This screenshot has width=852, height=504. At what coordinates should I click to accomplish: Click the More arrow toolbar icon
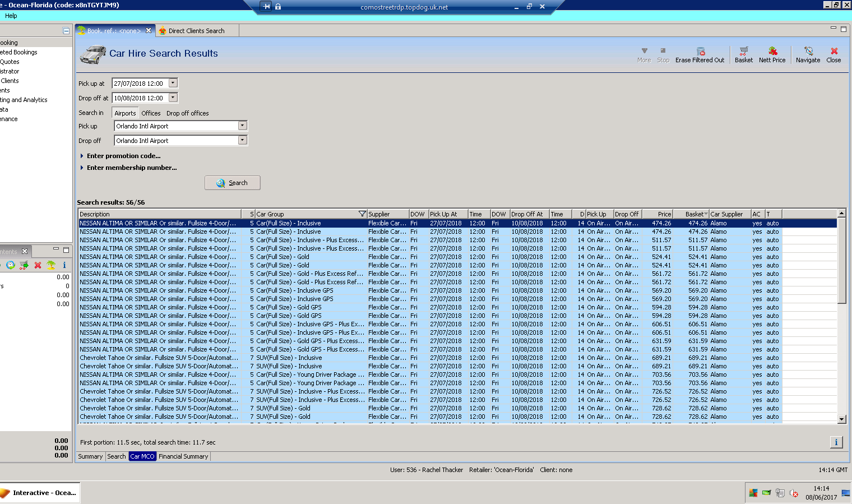[x=644, y=55]
